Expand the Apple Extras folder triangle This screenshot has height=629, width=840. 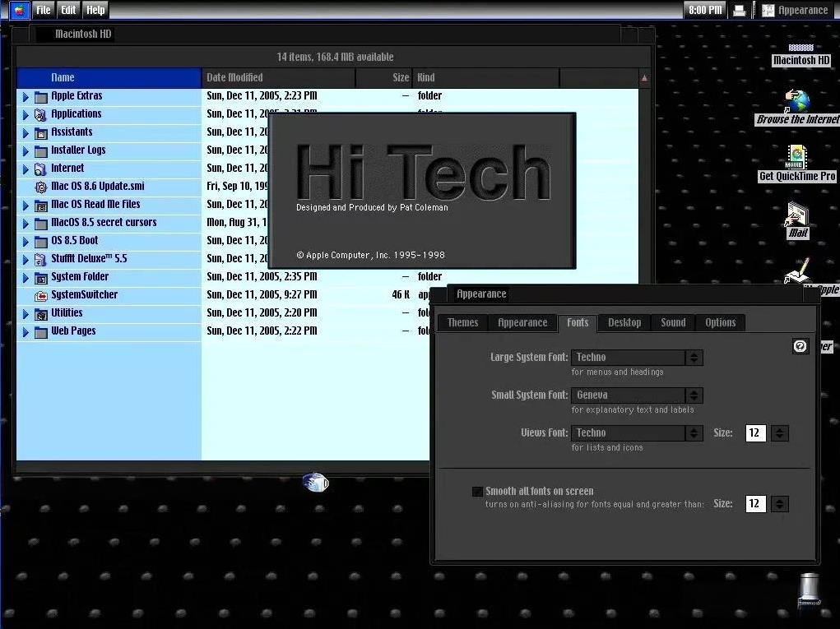pos(26,97)
